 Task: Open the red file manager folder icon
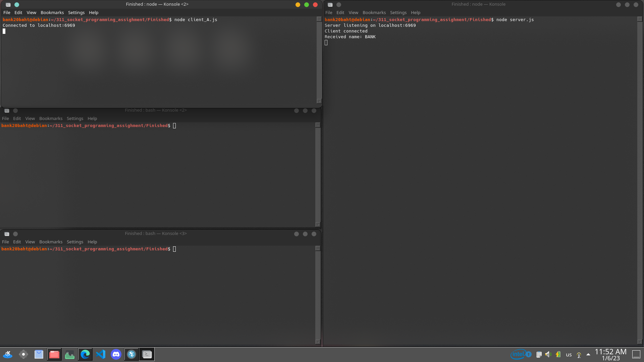point(54,354)
